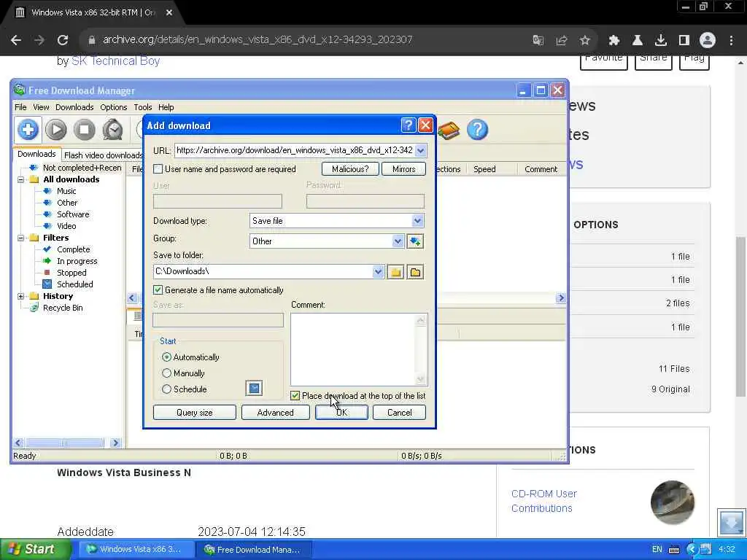
Task: Open the schedule settings icon button
Action: (255, 388)
